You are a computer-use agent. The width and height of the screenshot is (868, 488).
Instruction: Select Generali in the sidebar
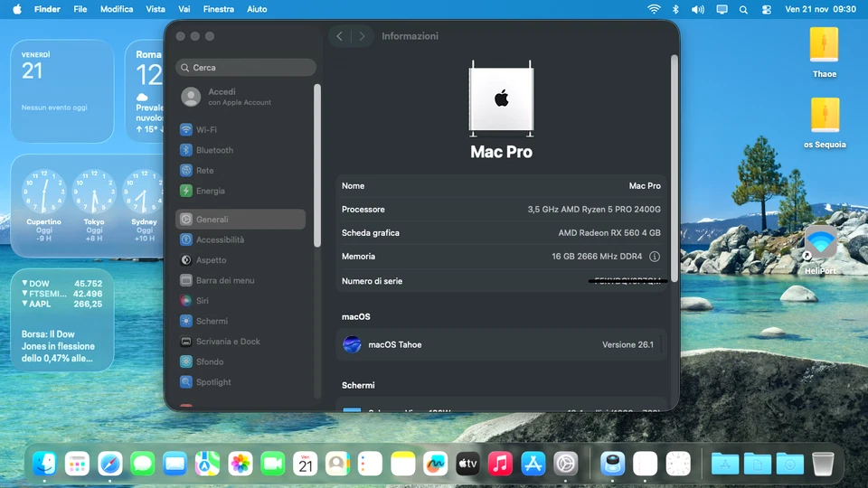241,219
